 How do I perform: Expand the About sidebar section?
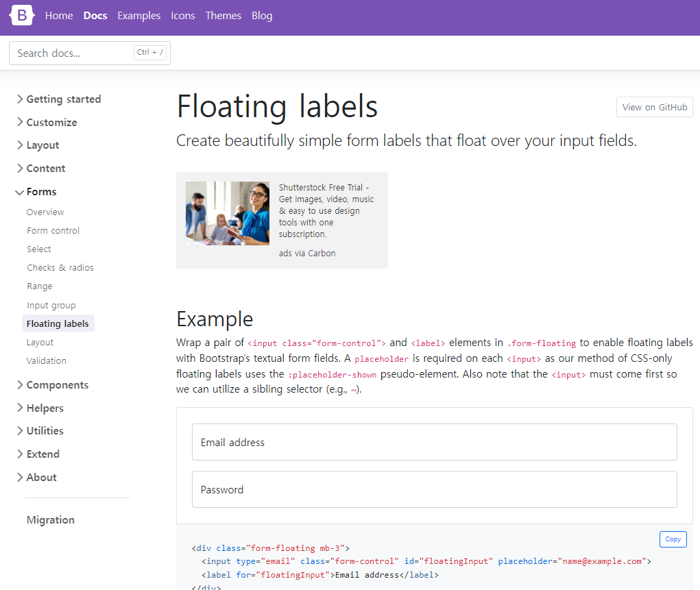click(36, 477)
